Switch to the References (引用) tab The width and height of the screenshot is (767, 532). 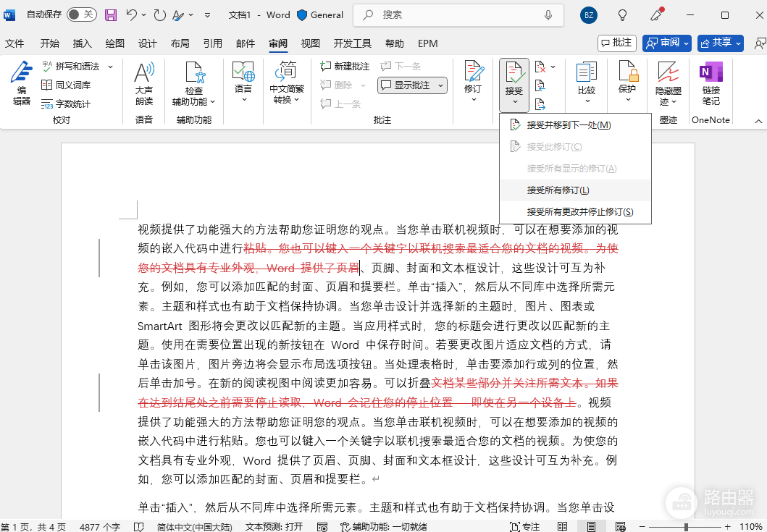tap(213, 43)
